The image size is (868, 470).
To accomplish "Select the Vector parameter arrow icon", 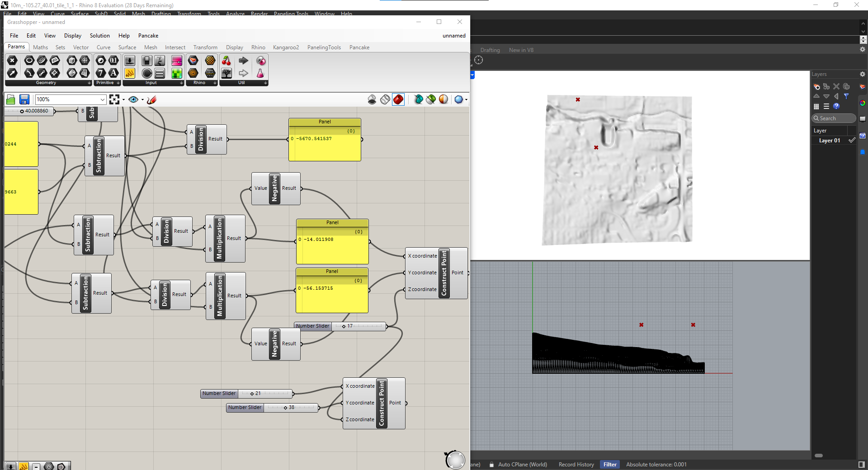I will [x=12, y=73].
